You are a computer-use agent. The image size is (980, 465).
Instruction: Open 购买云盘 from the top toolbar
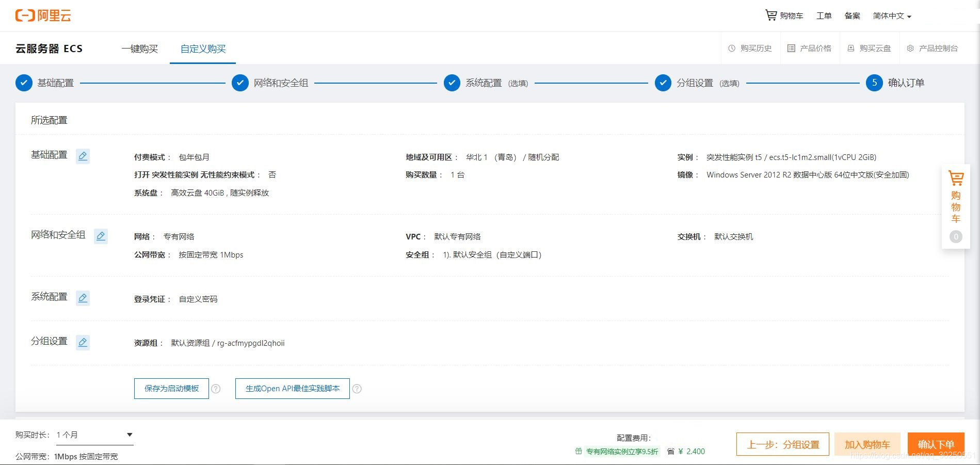(869, 48)
